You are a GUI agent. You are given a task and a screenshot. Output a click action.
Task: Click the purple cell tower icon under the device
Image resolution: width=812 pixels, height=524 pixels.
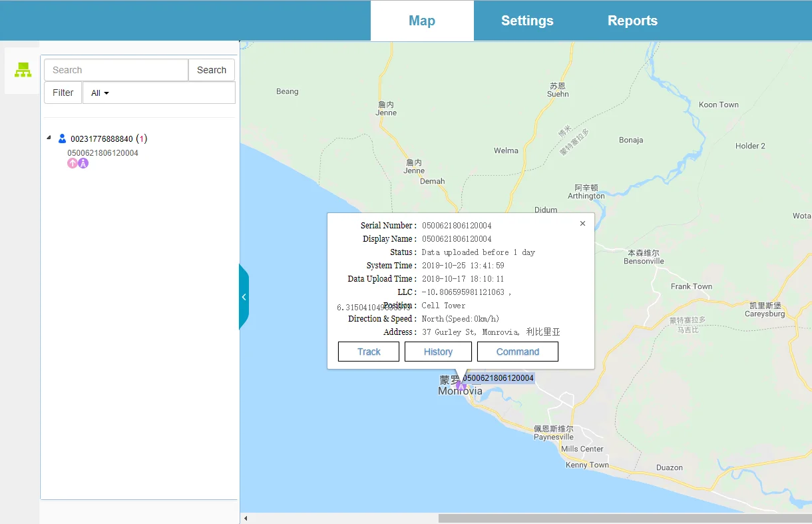[83, 163]
